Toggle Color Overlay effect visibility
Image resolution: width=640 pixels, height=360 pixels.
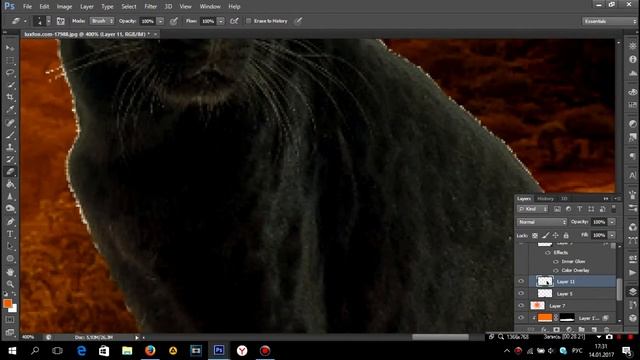[x=556, y=271]
